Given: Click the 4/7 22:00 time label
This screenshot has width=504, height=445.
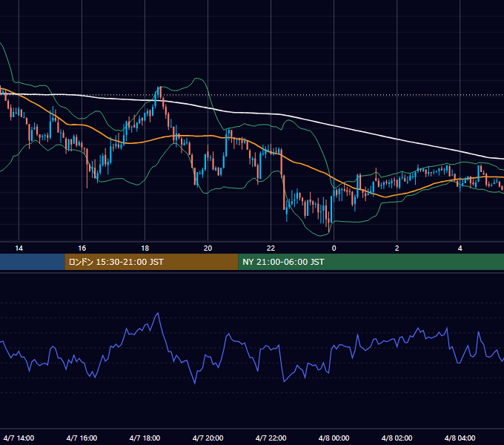Looking at the screenshot, I should [271, 438].
